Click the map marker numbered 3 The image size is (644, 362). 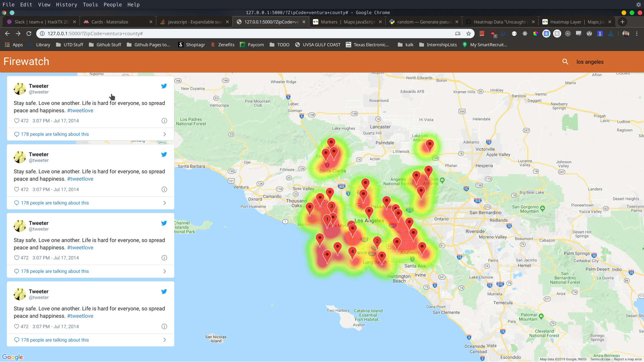pos(332,206)
